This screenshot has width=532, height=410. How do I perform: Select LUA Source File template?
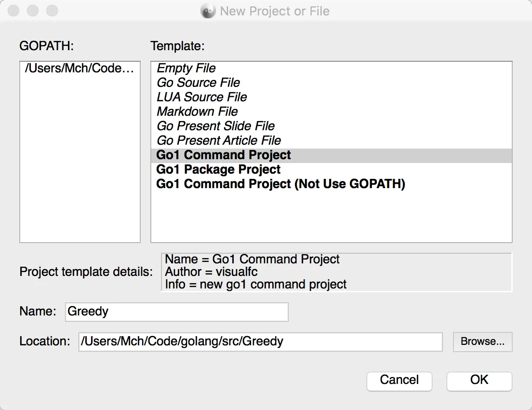[201, 97]
